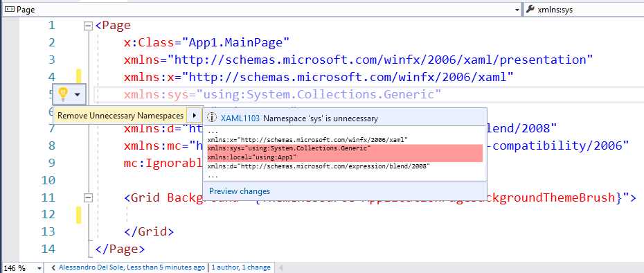Click the x:Class="App1.MainPage" attribute text
Screen dimensions: 644x273
click(x=207, y=42)
